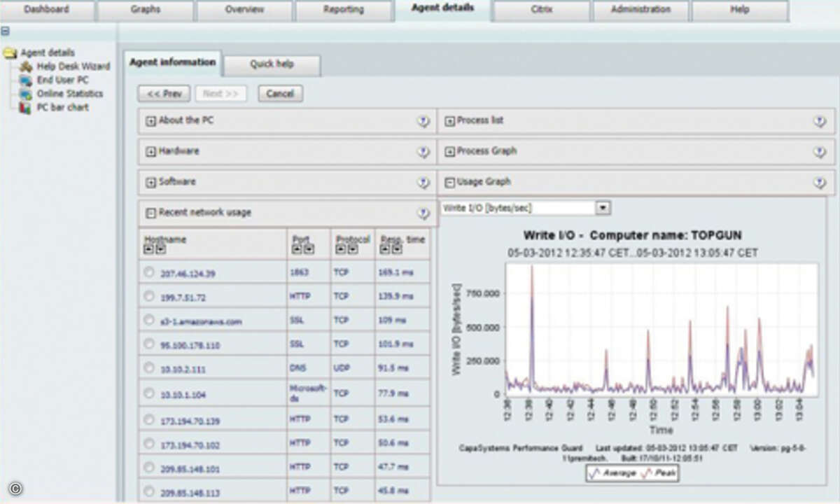Go to the Reporting tab
Viewport: 840px width, 504px height.
[x=344, y=10]
